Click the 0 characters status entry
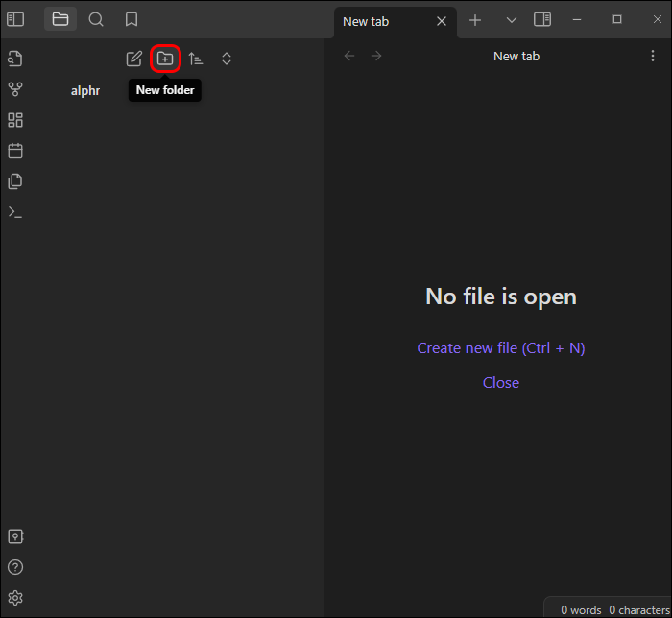 [x=639, y=610]
